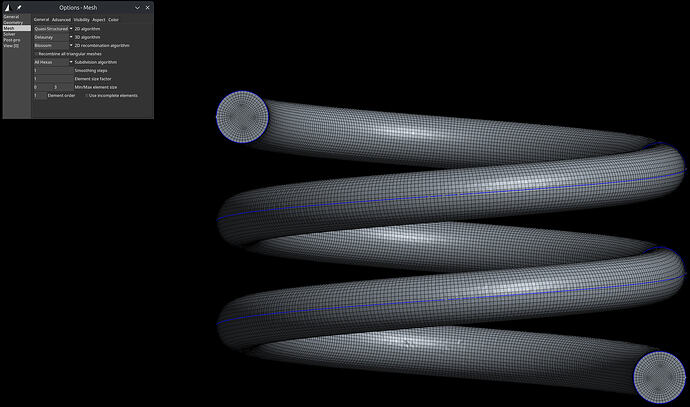Click the upper-left circular spring end face
This screenshot has height=407, width=690.
point(242,117)
